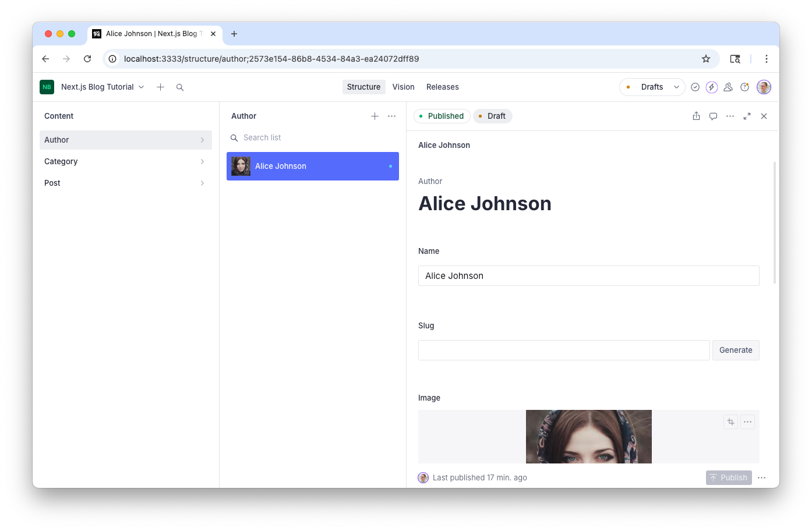The height and width of the screenshot is (531, 812).
Task: Open global search with magnifier icon
Action: coord(180,87)
